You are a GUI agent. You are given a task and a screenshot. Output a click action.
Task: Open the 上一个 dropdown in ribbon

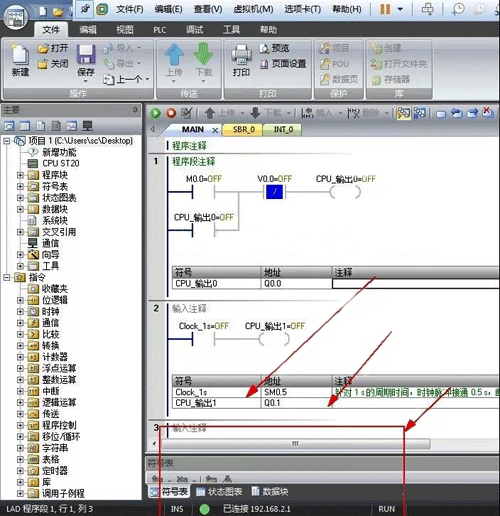147,79
